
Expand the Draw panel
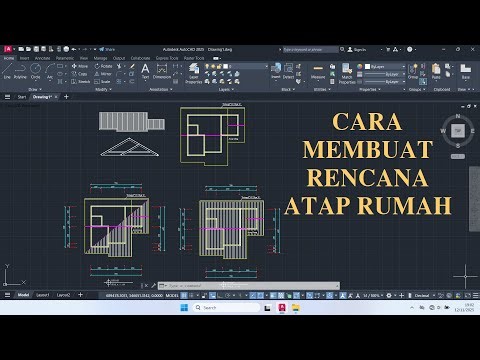35,89
